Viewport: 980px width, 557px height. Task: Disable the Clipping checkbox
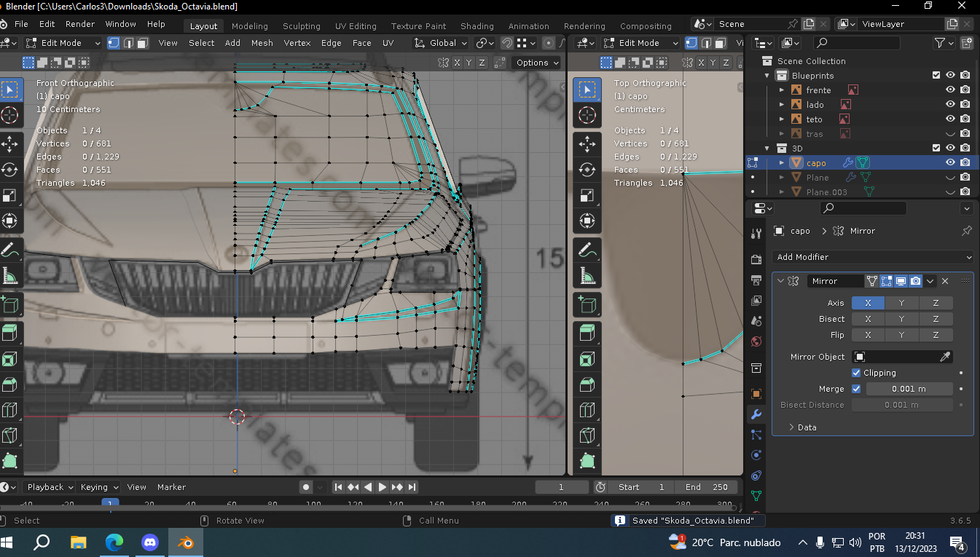[856, 373]
